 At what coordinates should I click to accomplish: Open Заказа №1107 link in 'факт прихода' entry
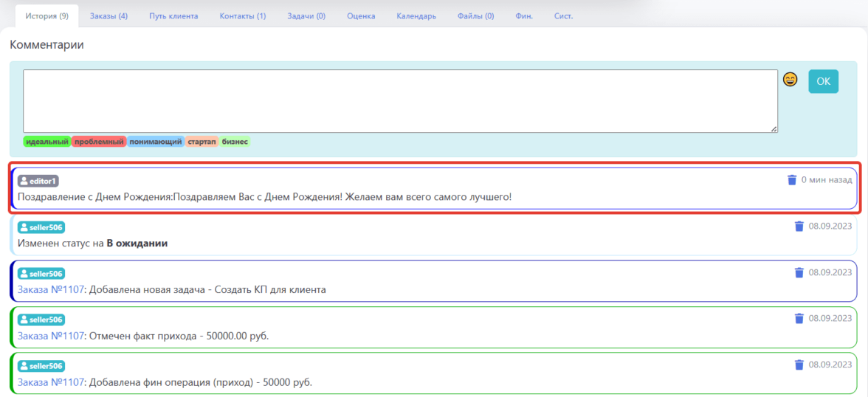tap(51, 336)
